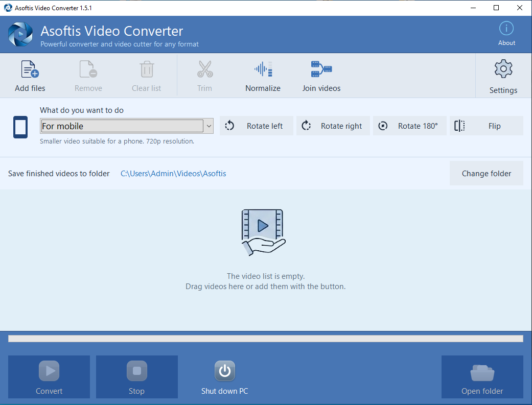Click the mobile phone preset icon
This screenshot has height=405, width=532.
20,127
